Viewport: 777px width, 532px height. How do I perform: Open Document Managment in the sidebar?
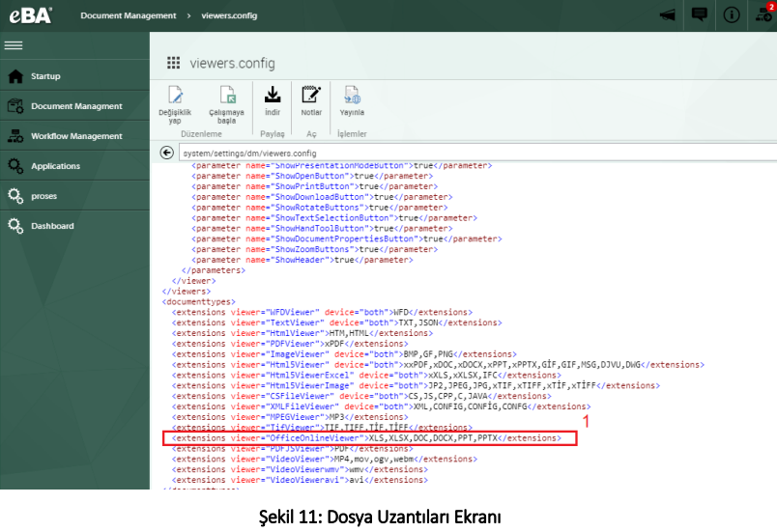(76, 106)
